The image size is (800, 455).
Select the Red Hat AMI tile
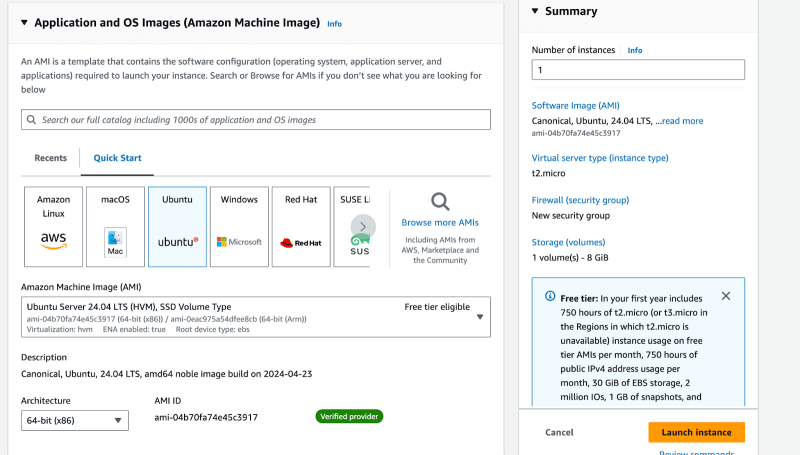tap(301, 226)
